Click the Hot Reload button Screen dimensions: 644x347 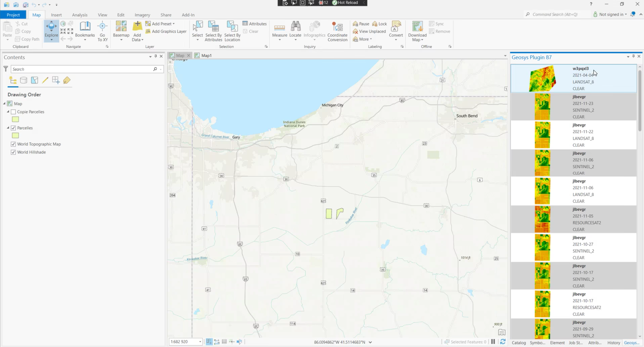345,3
